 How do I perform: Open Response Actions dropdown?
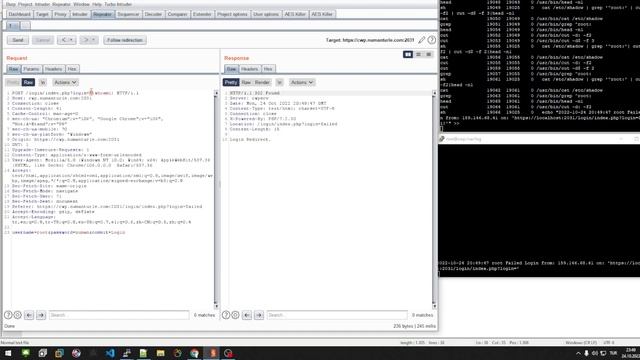click(302, 82)
